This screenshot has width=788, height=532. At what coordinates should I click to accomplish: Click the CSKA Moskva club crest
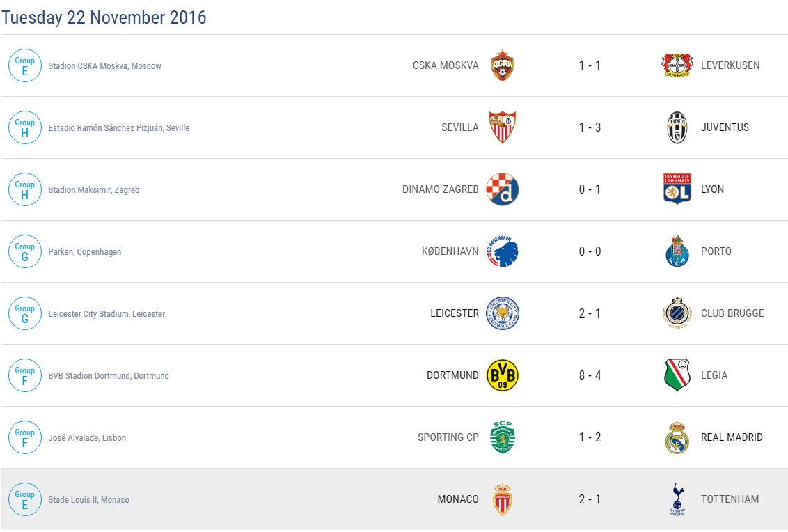pyautogui.click(x=502, y=65)
